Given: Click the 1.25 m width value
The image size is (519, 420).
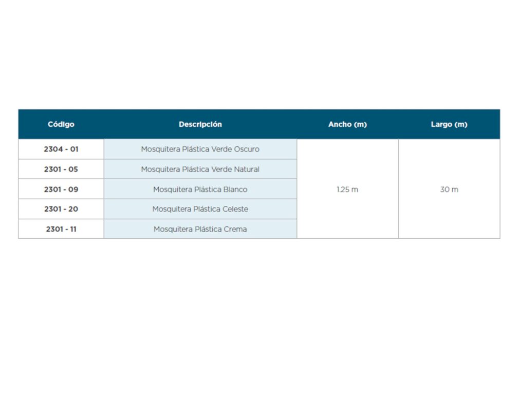Looking at the screenshot, I should point(347,189).
